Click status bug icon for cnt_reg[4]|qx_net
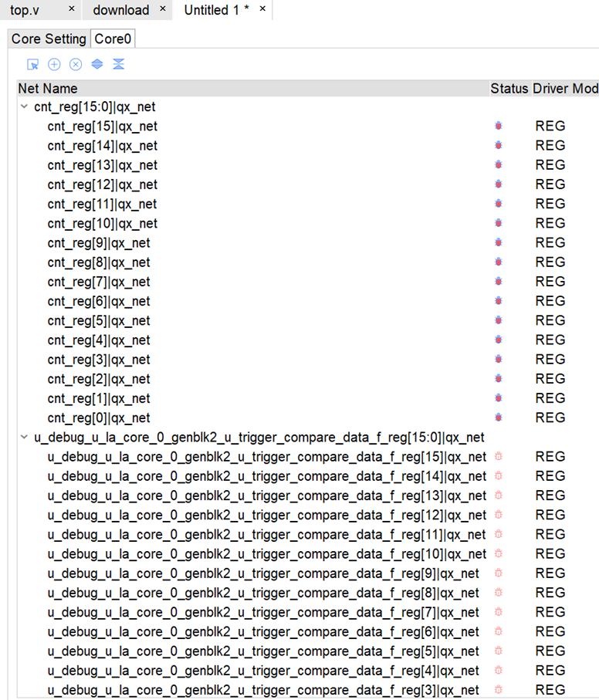This screenshot has width=599, height=700. pos(499,340)
